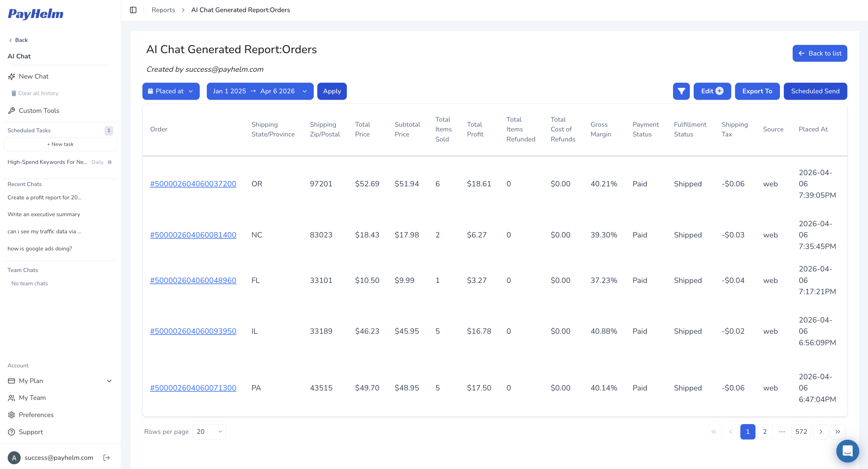Viewport: 868px width, 469px height.
Task: Toggle the sidebar panel icon
Action: point(133,10)
